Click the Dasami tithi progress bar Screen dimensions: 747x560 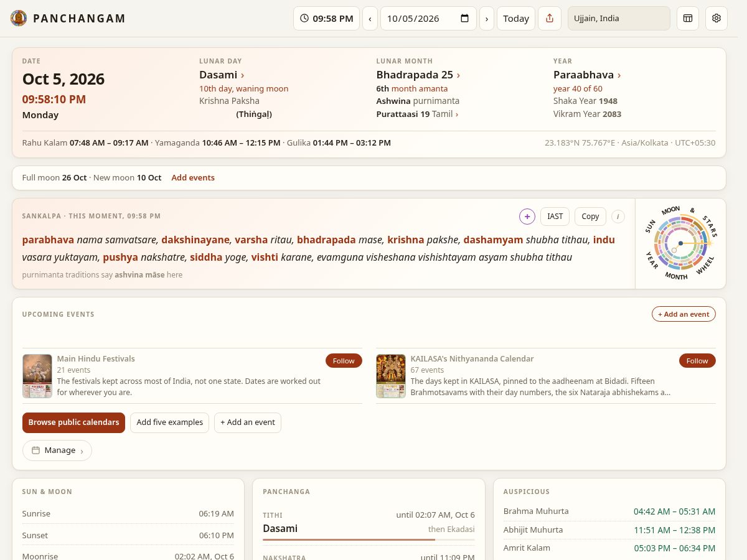click(369, 539)
